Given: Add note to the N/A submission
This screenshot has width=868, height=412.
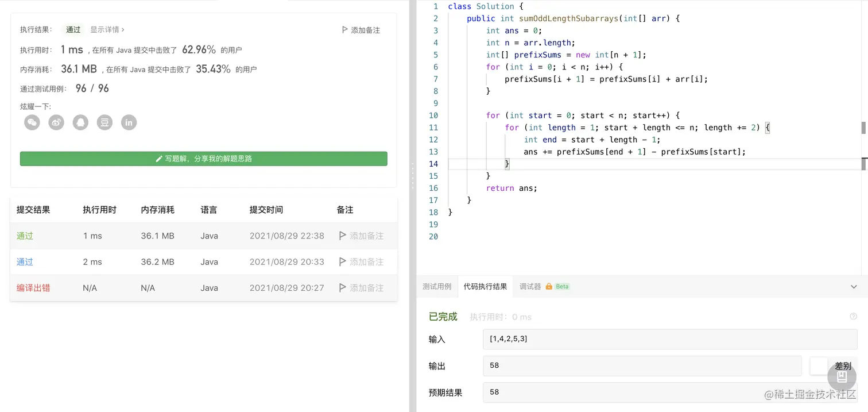Looking at the screenshot, I should [x=361, y=288].
